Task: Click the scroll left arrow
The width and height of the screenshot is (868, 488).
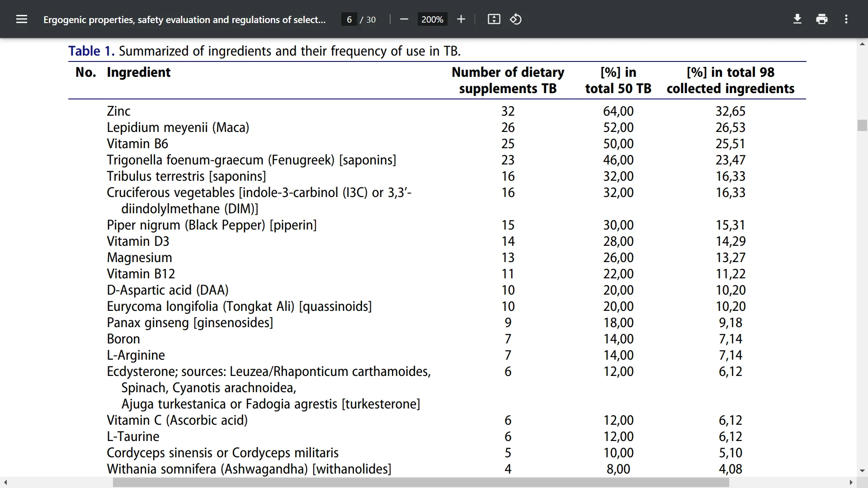Action: pos(5,483)
